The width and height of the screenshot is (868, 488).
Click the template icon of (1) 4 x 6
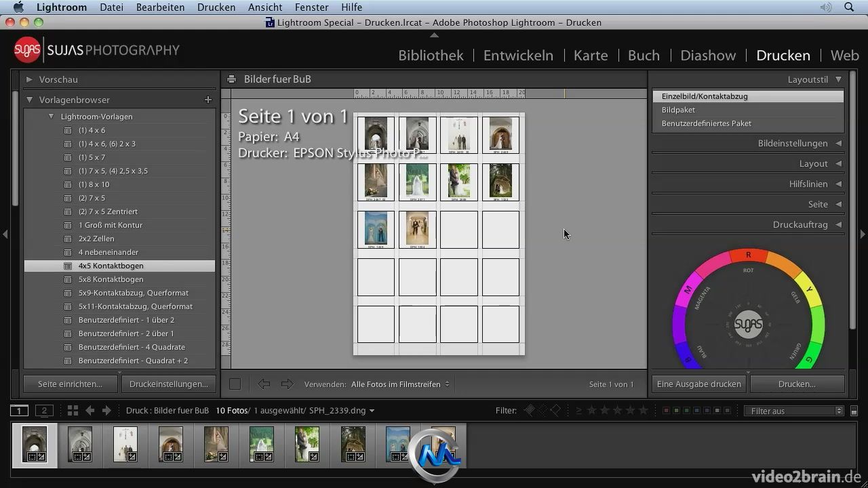(x=68, y=130)
